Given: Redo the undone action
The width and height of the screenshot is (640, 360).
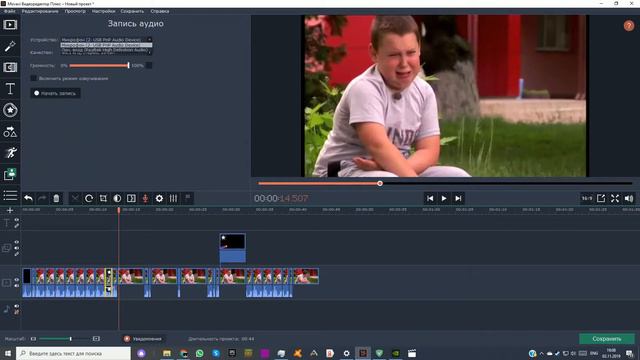Looking at the screenshot, I should click(x=42, y=198).
